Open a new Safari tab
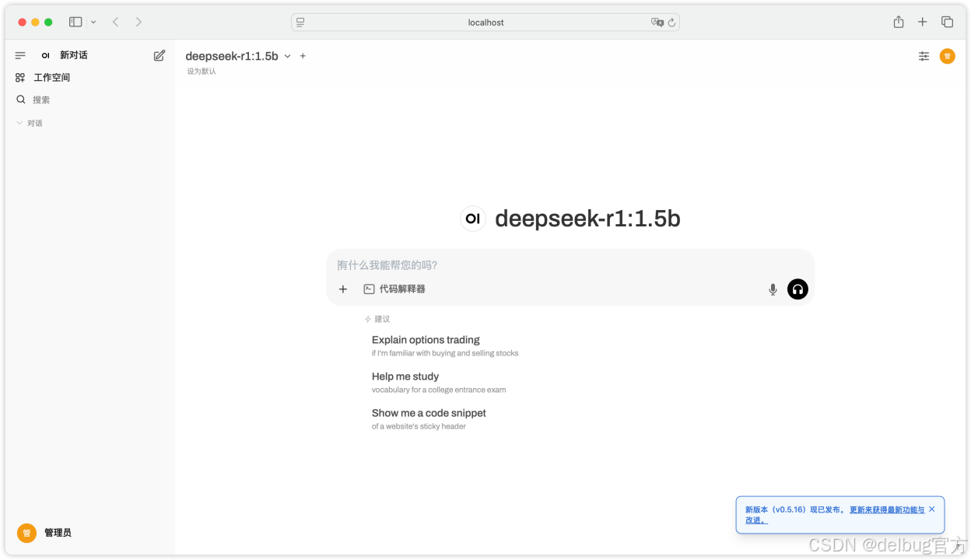Screen dimensions: 971x560 click(922, 22)
